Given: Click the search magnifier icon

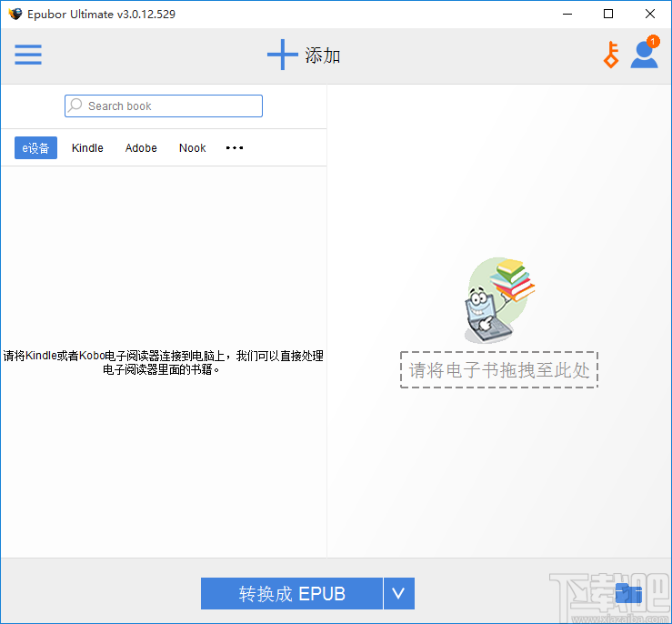Looking at the screenshot, I should click(x=75, y=105).
